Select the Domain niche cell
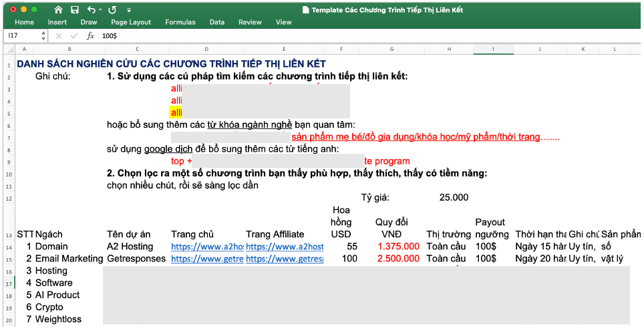The image size is (644, 327). point(51,247)
